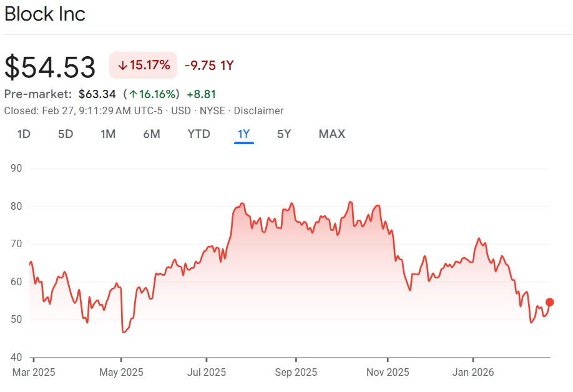Click the Nov 2025 axis label
Image resolution: width=573 pixels, height=392 pixels.
[388, 373]
